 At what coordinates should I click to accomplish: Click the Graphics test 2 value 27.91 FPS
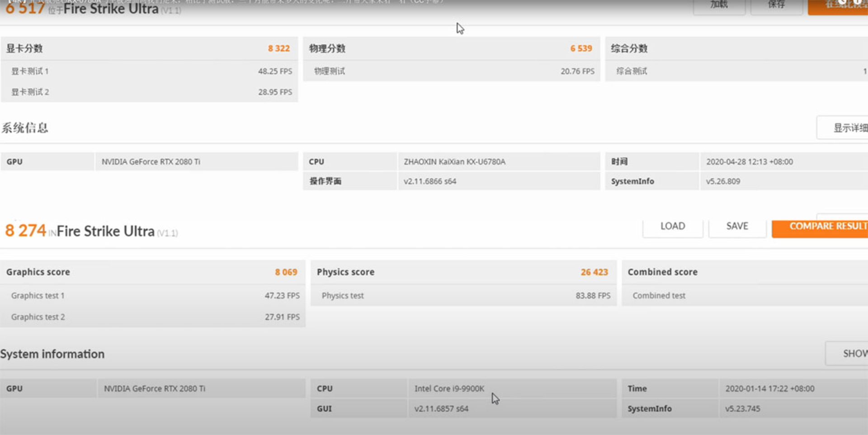tap(282, 317)
